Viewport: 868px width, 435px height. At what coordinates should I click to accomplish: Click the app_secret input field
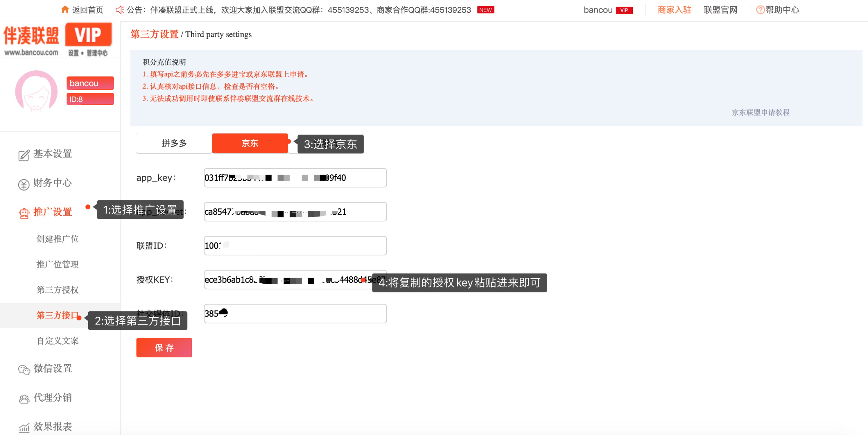pyautogui.click(x=295, y=212)
